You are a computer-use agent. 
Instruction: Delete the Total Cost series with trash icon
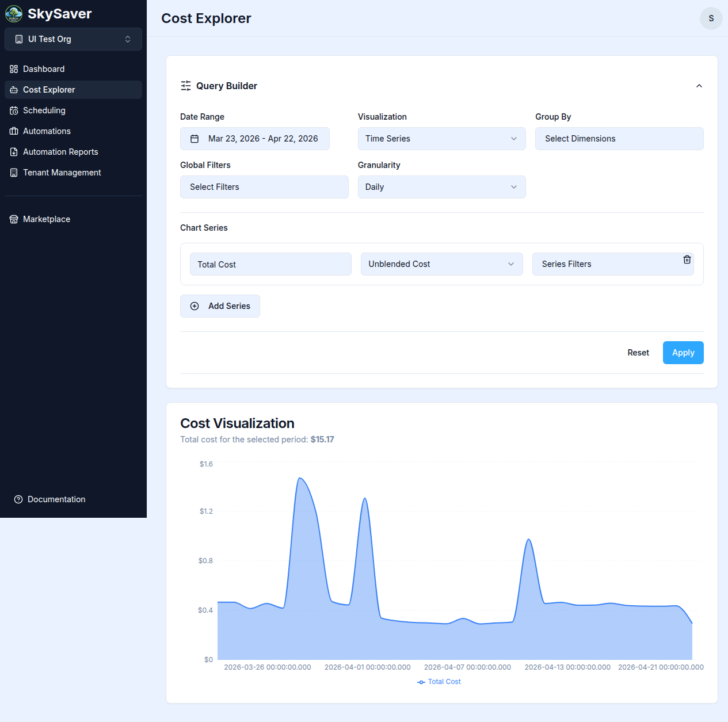click(x=687, y=259)
